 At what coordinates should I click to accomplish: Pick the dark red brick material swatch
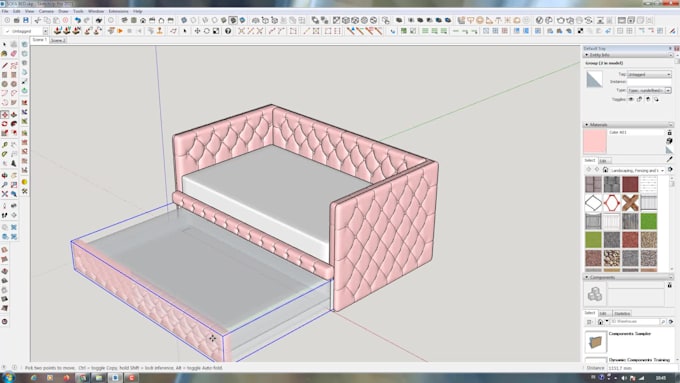tap(630, 184)
